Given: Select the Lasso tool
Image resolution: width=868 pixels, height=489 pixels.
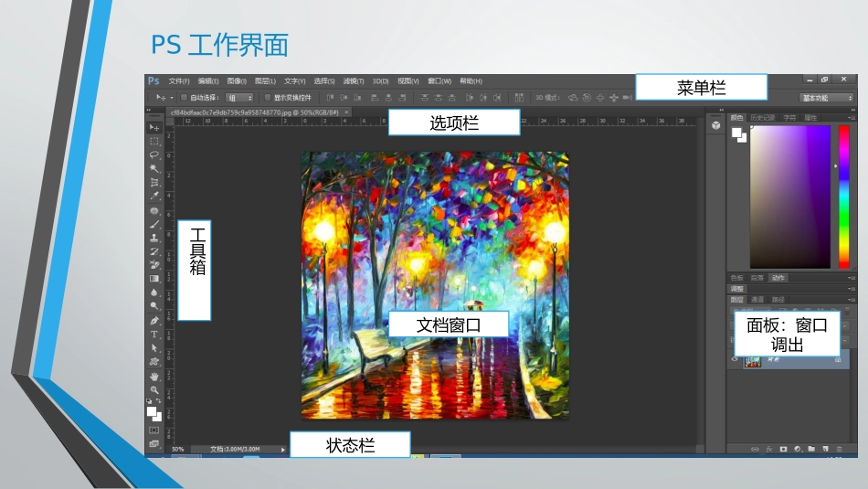Looking at the screenshot, I should (x=154, y=155).
